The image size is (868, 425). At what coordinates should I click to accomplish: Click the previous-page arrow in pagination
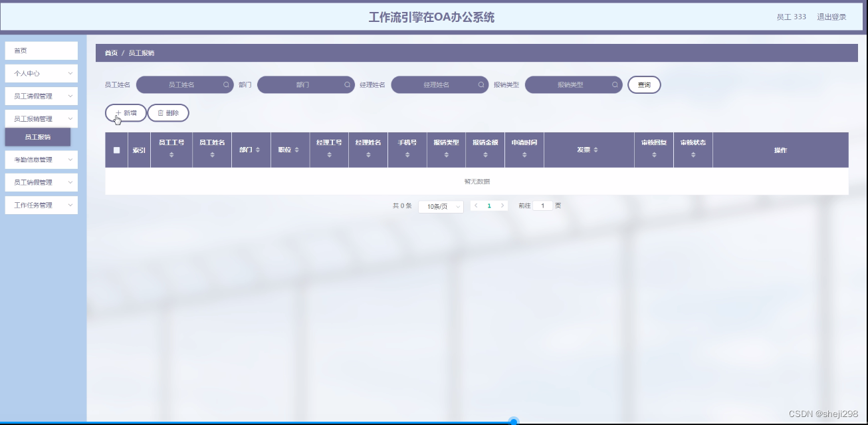(476, 206)
